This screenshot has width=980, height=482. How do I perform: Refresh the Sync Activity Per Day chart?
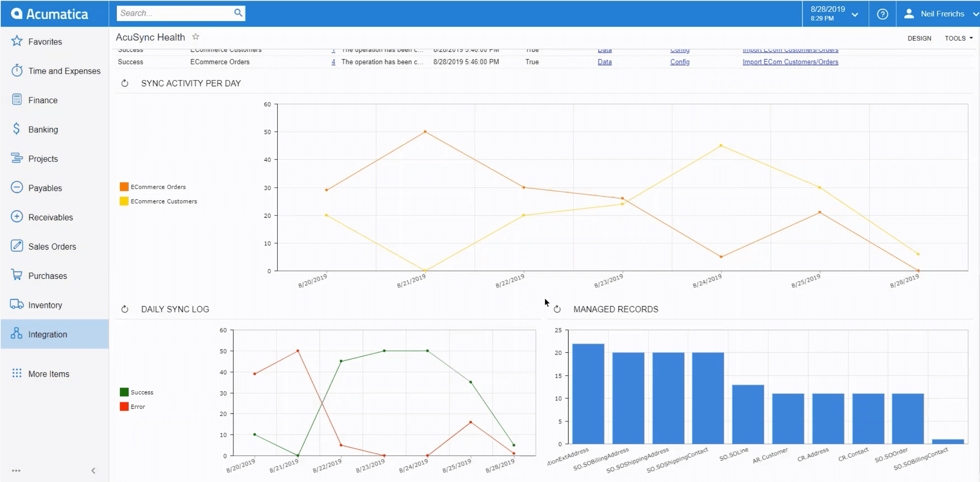(x=125, y=83)
